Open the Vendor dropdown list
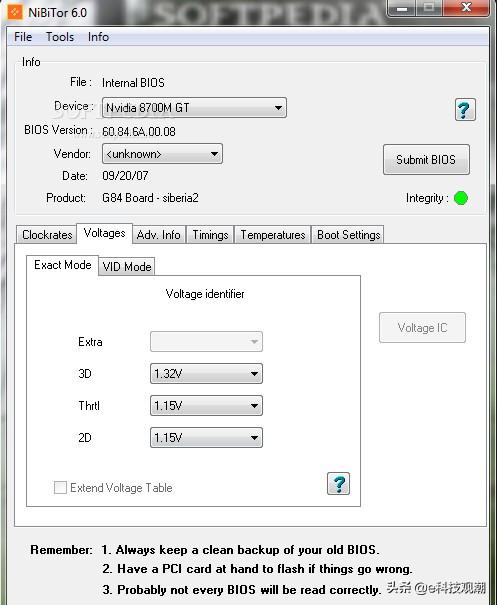This screenshot has width=497, height=605. [162, 154]
